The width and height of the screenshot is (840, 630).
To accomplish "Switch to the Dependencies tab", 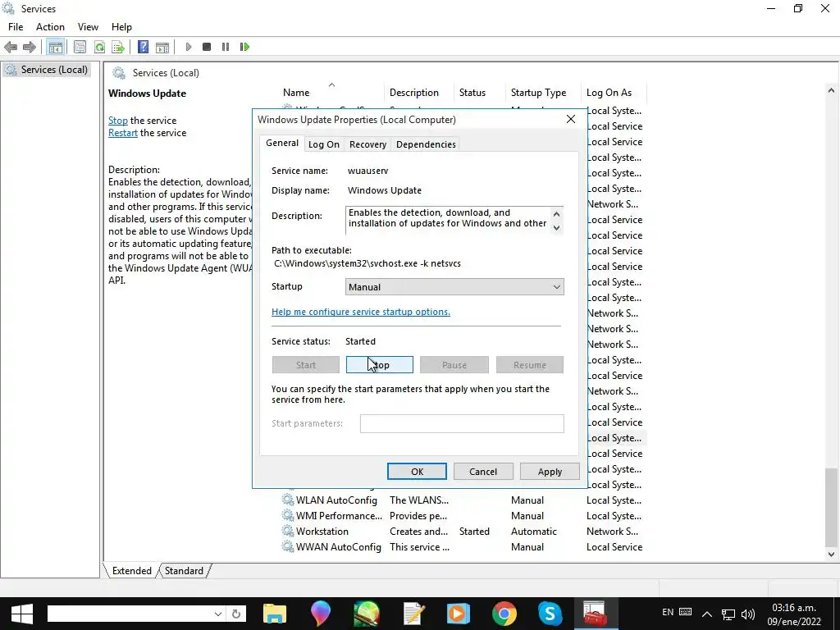I will pos(426,144).
